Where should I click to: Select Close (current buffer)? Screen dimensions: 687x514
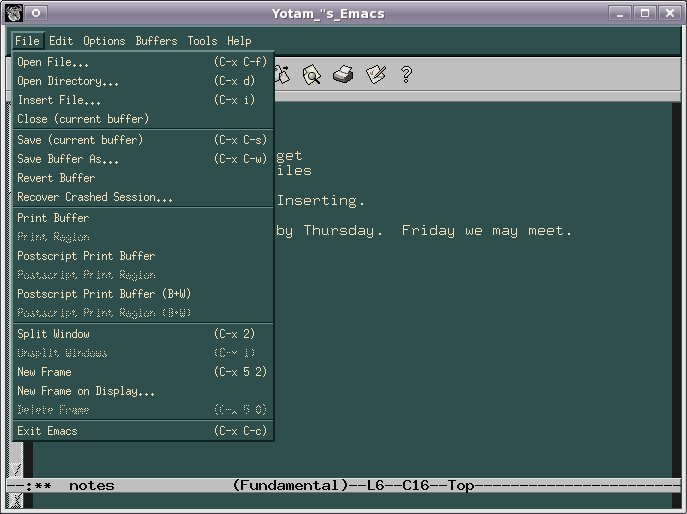143,119
